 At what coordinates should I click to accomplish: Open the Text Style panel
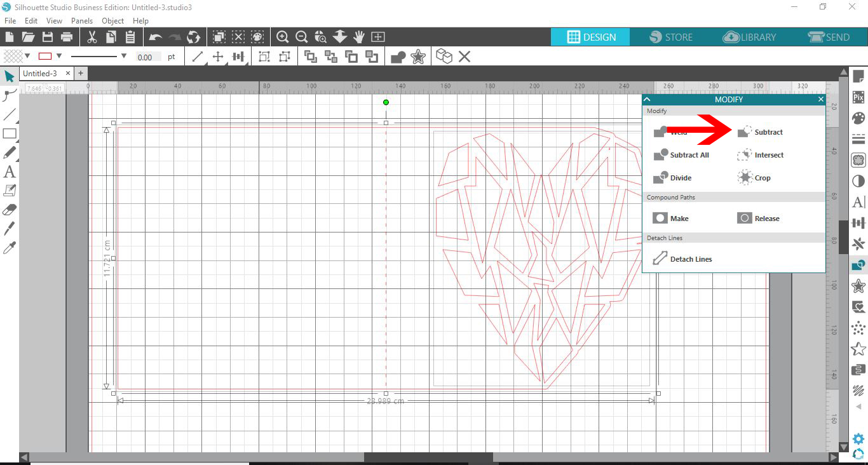click(x=858, y=202)
